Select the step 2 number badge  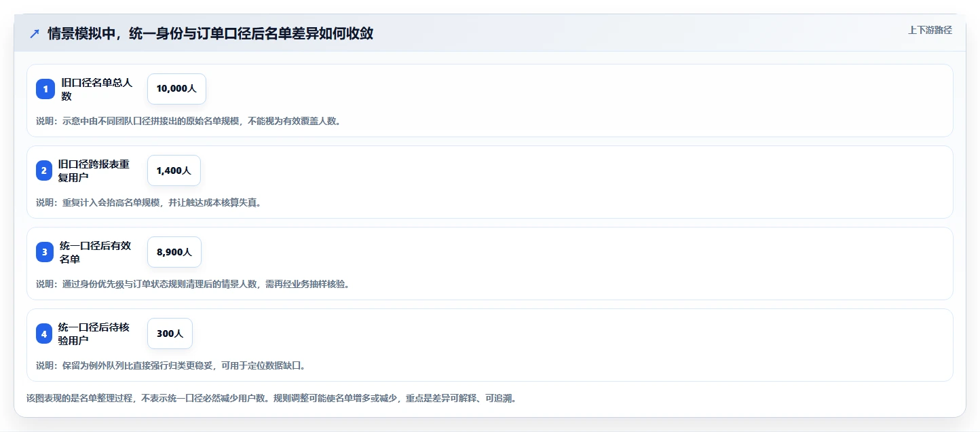(44, 170)
